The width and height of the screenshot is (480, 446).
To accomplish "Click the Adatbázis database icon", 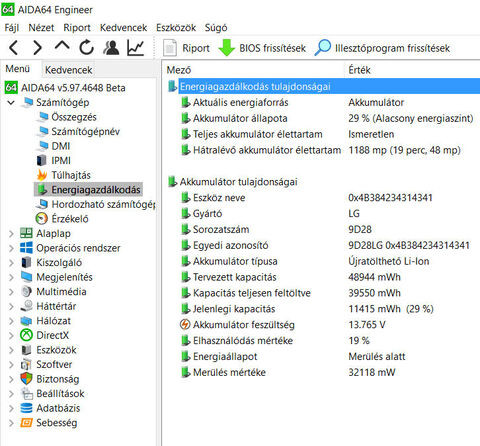I will tap(26, 408).
